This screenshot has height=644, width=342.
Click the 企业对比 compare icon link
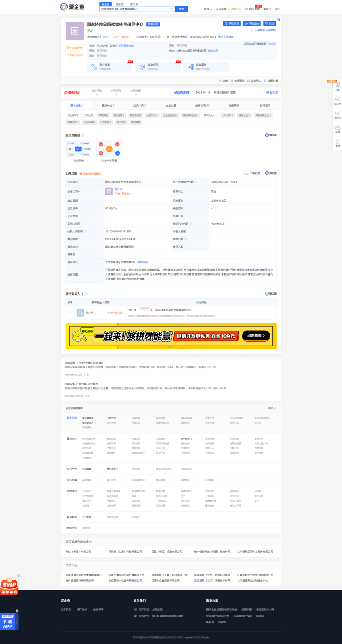tap(254, 81)
